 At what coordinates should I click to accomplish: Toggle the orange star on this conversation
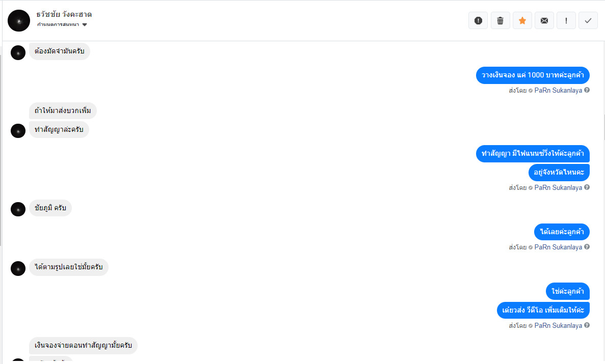click(x=522, y=20)
